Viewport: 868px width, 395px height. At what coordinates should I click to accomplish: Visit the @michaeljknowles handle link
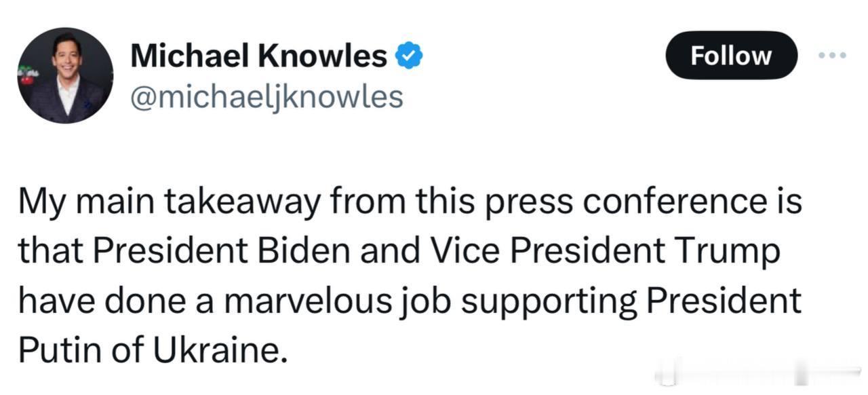pos(267,97)
